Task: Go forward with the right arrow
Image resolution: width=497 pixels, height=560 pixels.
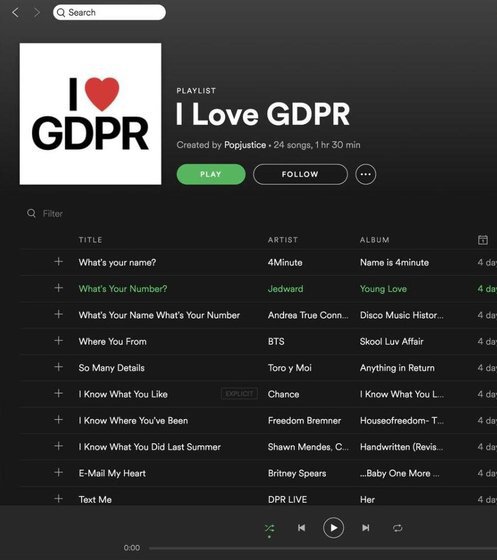Action: [36, 12]
